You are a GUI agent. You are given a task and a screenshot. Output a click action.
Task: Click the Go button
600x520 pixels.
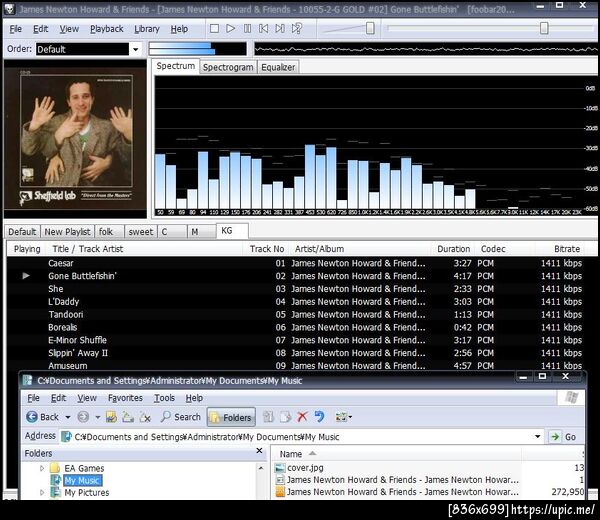coord(563,437)
